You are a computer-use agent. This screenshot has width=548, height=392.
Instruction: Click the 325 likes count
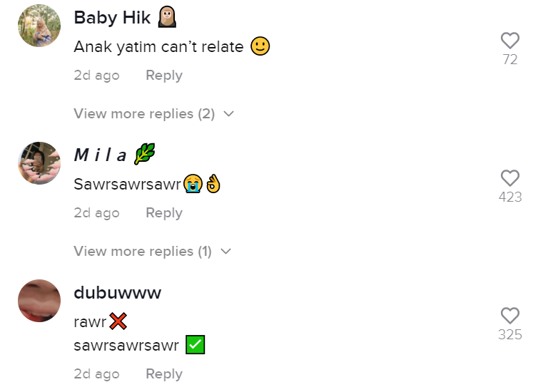(x=510, y=335)
